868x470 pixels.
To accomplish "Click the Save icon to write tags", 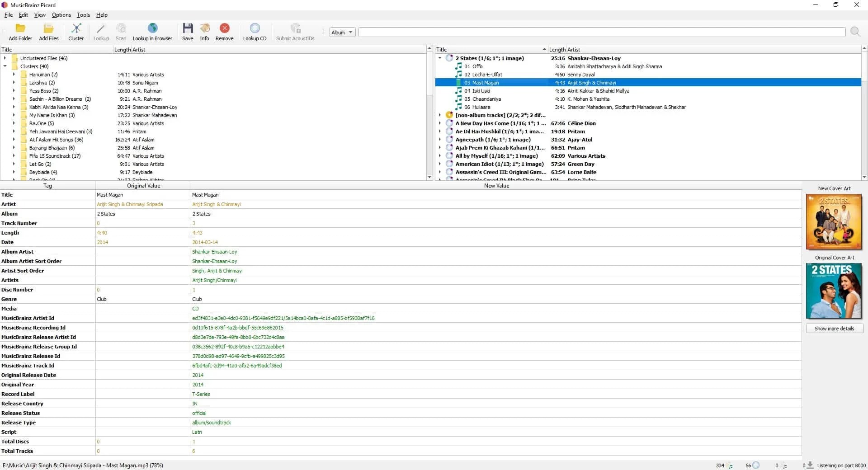I will (187, 32).
